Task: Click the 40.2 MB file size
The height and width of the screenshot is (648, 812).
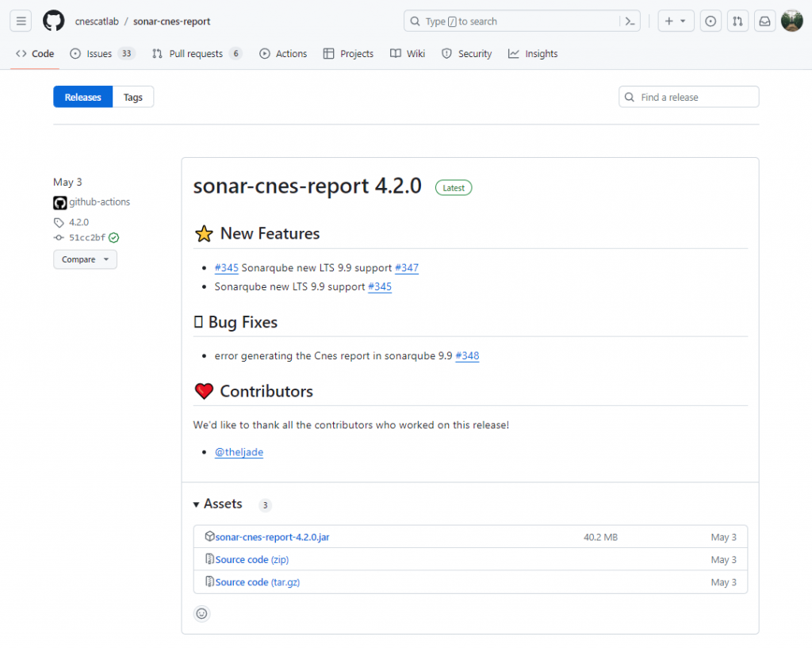Action: pyautogui.click(x=601, y=537)
